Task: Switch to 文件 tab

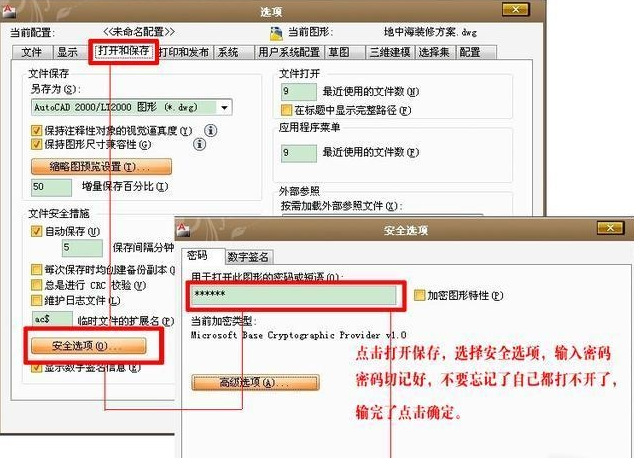Action: coord(32,52)
